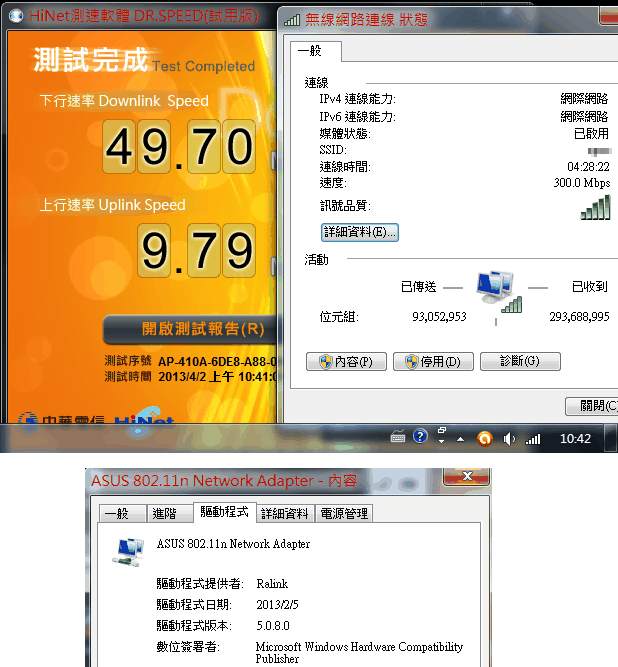Click the DR.SPEED app icon in title bar
Viewport: 618px width, 667px height.
pyautogui.click(x=16, y=16)
